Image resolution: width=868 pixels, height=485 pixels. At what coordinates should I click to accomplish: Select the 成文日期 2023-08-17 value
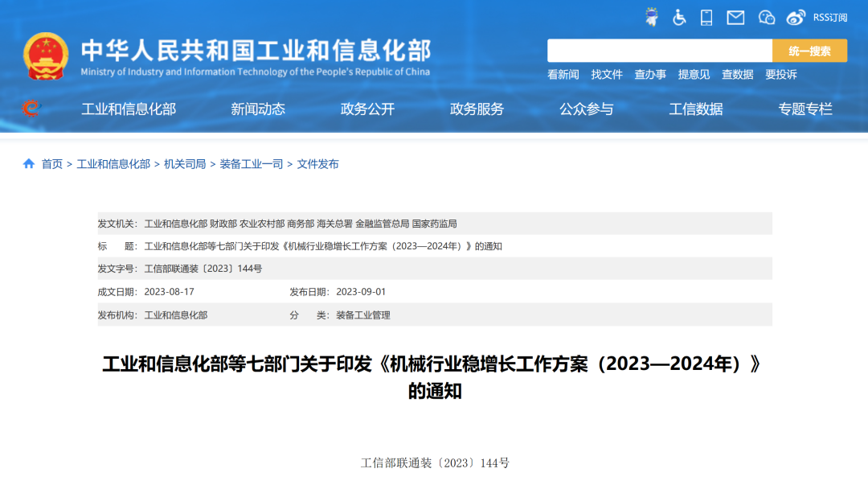pos(170,291)
